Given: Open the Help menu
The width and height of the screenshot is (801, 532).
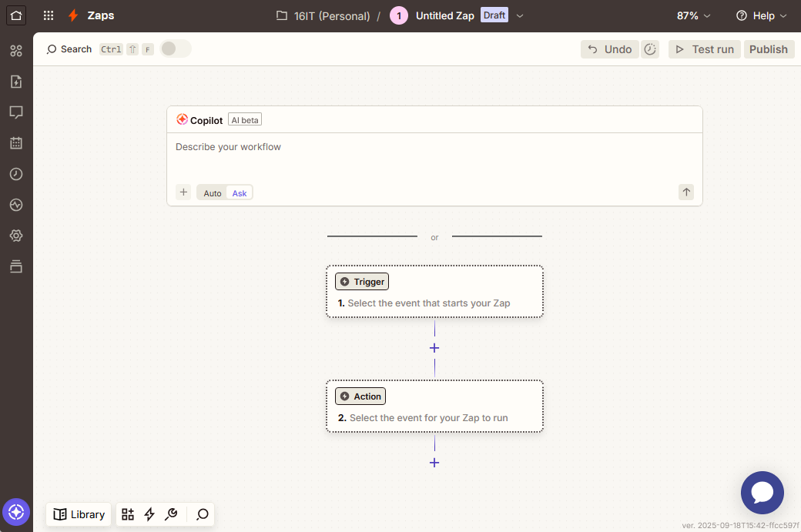Looking at the screenshot, I should (761, 16).
